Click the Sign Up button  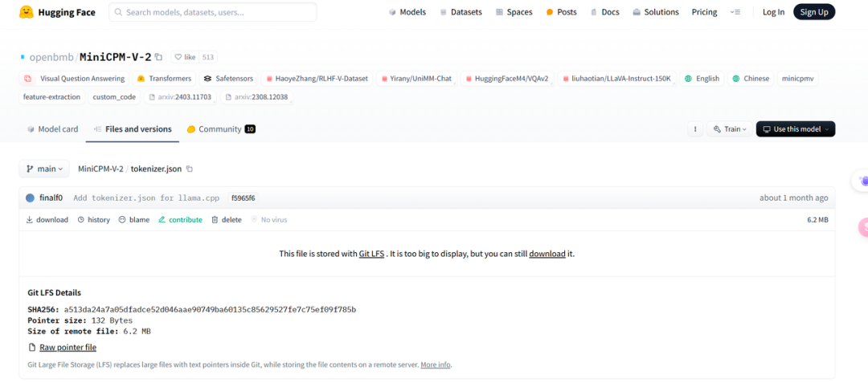pos(813,12)
